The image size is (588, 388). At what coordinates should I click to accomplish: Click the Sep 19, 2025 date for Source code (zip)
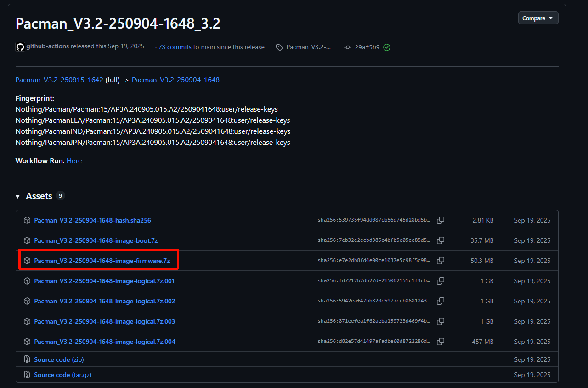532,359
